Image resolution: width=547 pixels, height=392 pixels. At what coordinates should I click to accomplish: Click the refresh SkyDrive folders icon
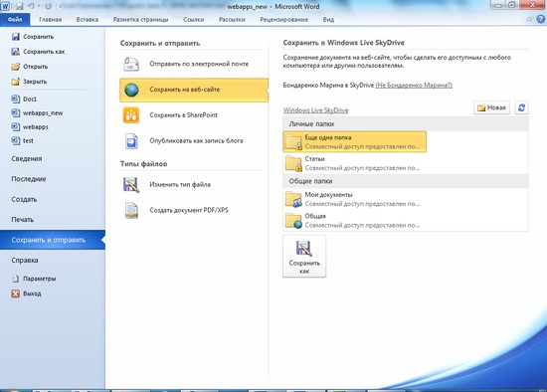pyautogui.click(x=521, y=107)
